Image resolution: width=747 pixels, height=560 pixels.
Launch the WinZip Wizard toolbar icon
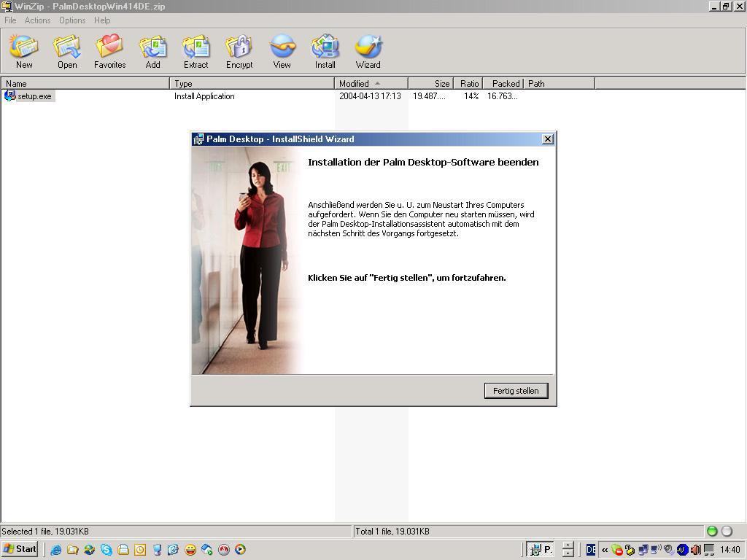click(x=368, y=52)
